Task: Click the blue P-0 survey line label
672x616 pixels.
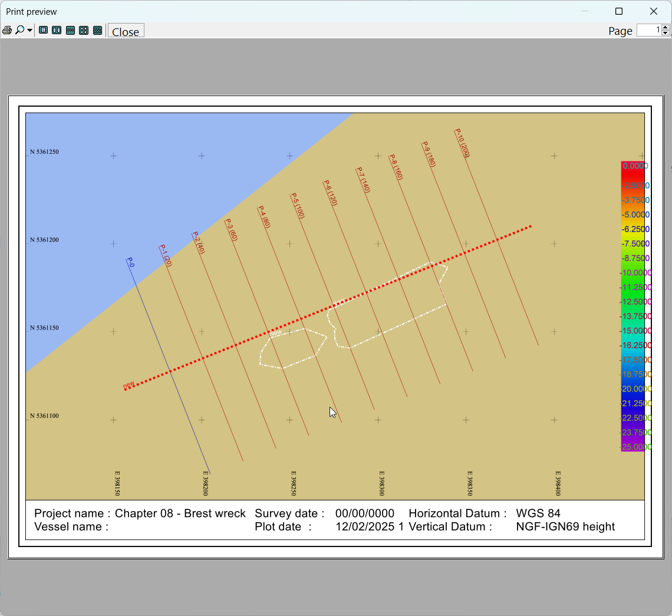Action: pos(130,262)
